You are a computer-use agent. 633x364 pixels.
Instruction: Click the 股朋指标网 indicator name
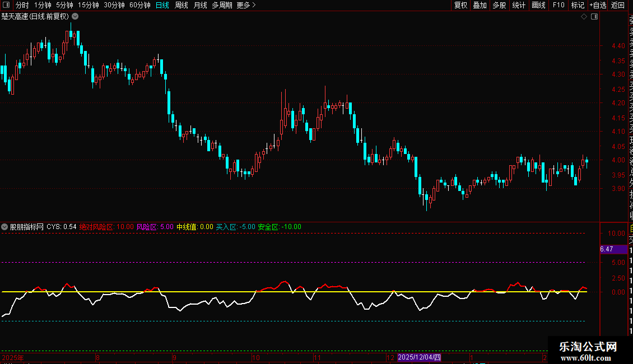[27, 227]
